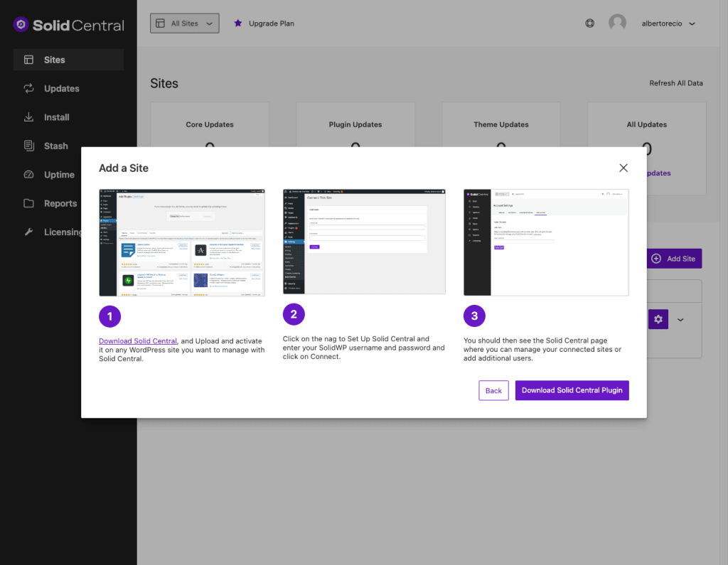728x565 pixels.
Task: Click the Sites page heading
Action: [x=164, y=84]
